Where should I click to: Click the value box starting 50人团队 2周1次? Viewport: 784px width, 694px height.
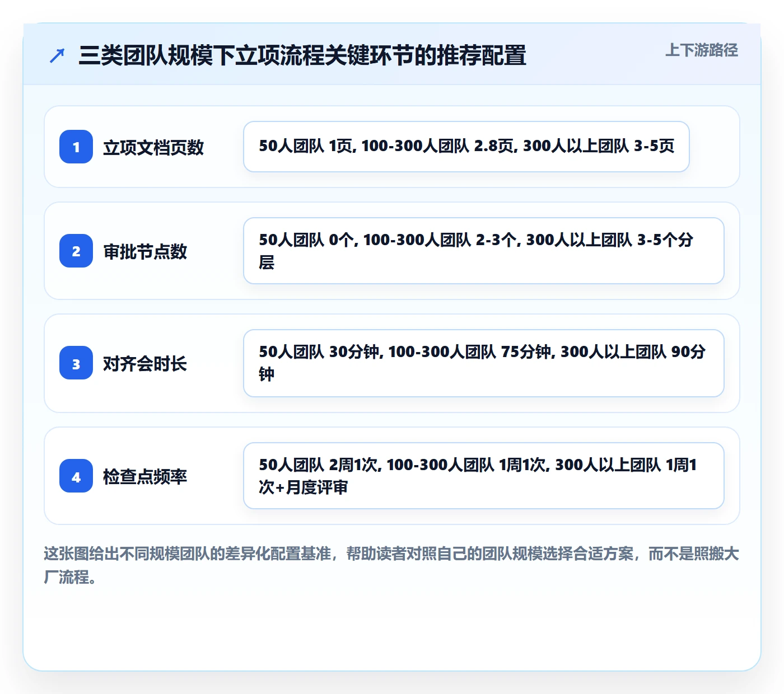pos(484,476)
